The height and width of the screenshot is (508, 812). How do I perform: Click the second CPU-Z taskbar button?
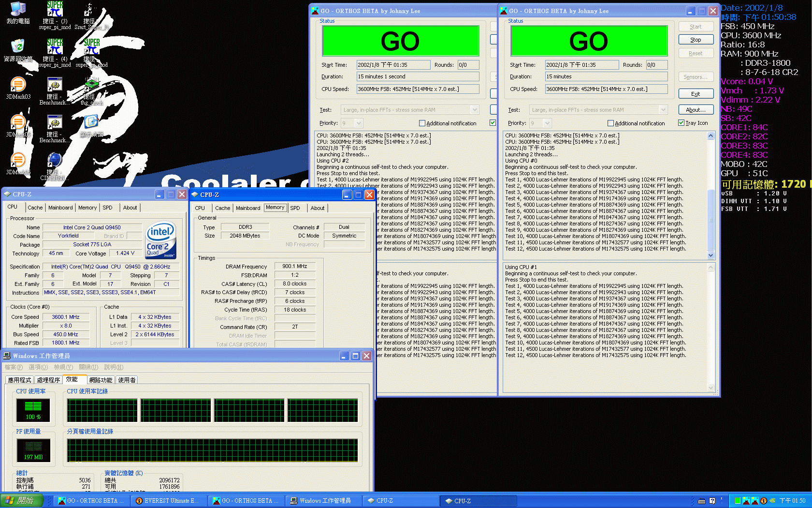tap(478, 501)
